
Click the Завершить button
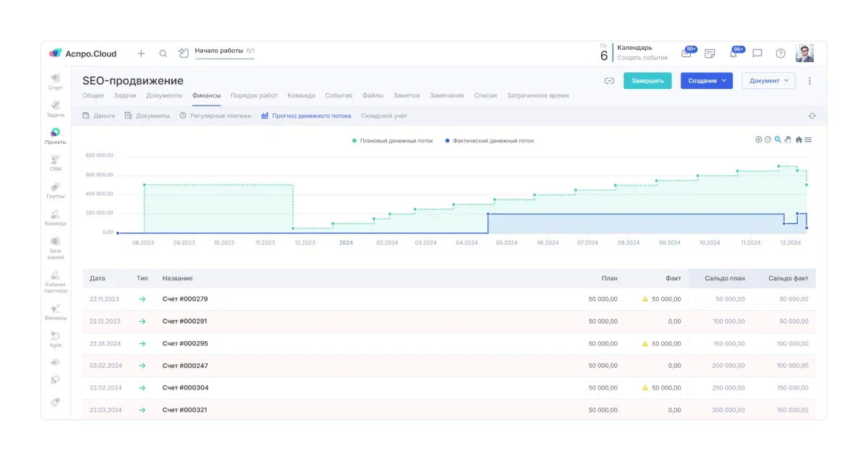[x=647, y=81]
